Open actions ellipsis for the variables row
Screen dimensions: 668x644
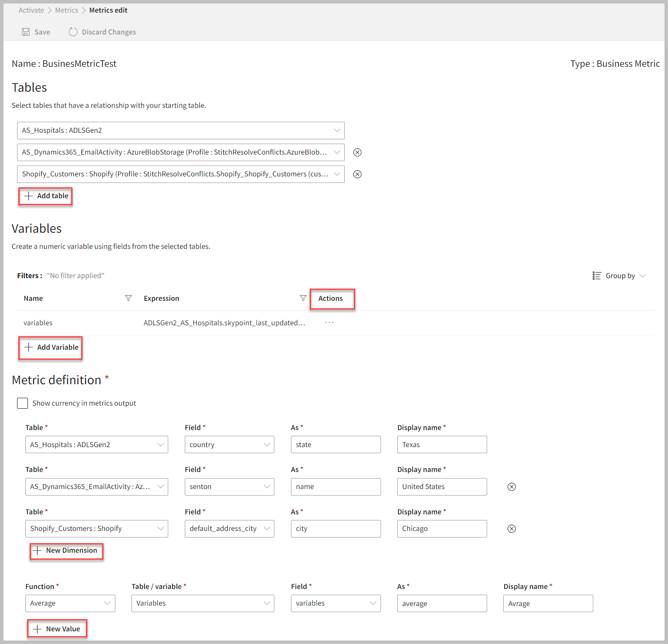(329, 323)
